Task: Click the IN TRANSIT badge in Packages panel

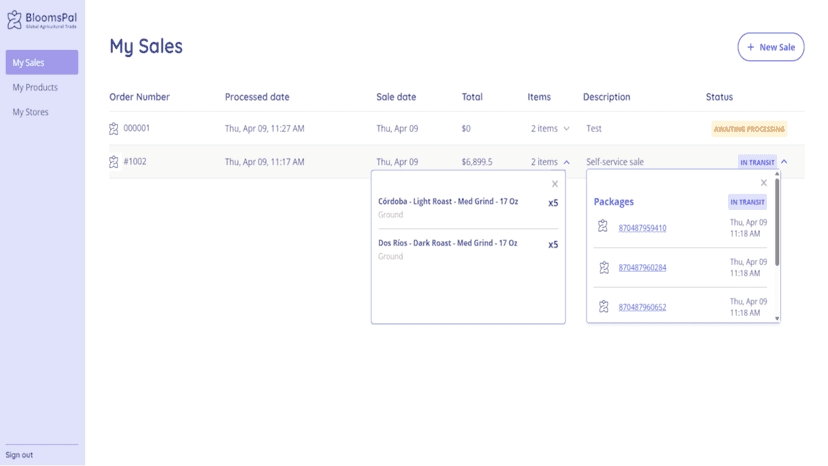Action: (x=747, y=202)
